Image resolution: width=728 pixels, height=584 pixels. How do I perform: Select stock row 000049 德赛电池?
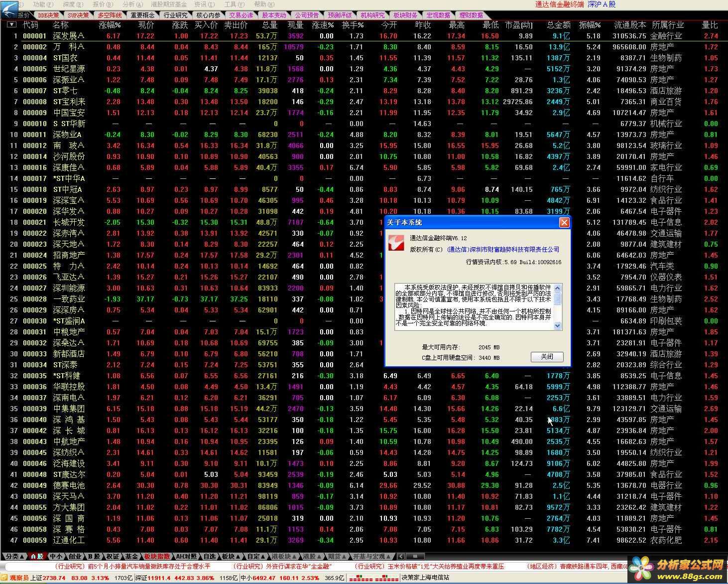pyautogui.click(x=364, y=485)
